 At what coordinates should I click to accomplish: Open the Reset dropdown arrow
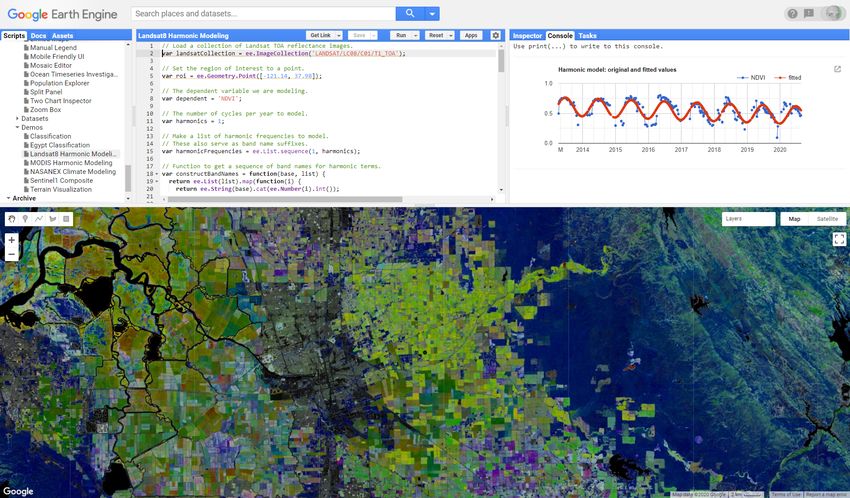[x=450, y=35]
